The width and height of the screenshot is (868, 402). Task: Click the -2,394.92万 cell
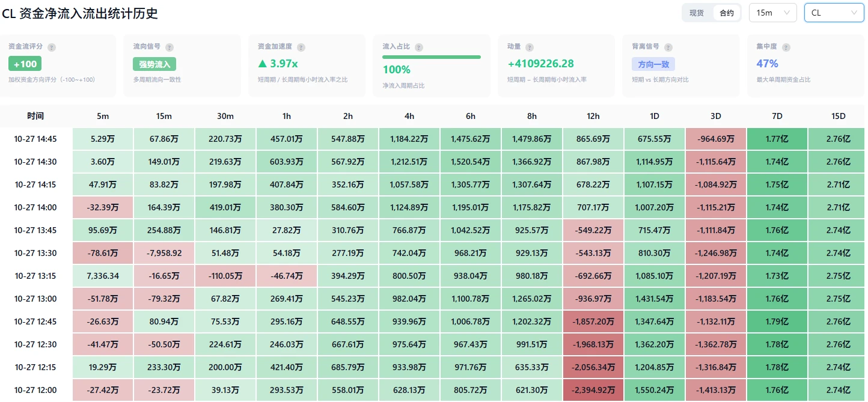(x=593, y=390)
